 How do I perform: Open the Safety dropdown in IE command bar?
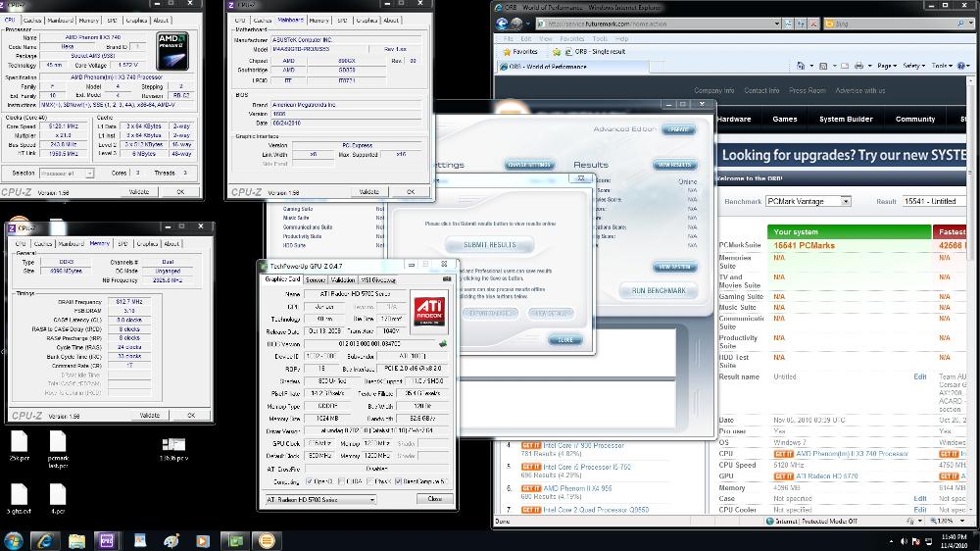point(913,66)
